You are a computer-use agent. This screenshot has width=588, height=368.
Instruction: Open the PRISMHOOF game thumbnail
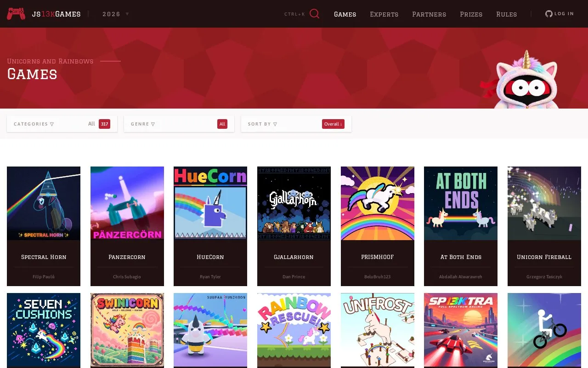pos(378,203)
